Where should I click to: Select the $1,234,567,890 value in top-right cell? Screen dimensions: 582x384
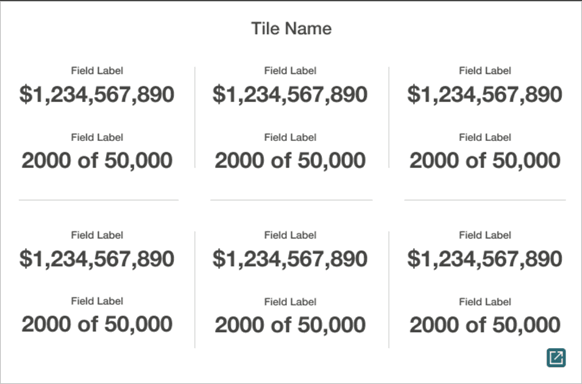click(x=485, y=94)
